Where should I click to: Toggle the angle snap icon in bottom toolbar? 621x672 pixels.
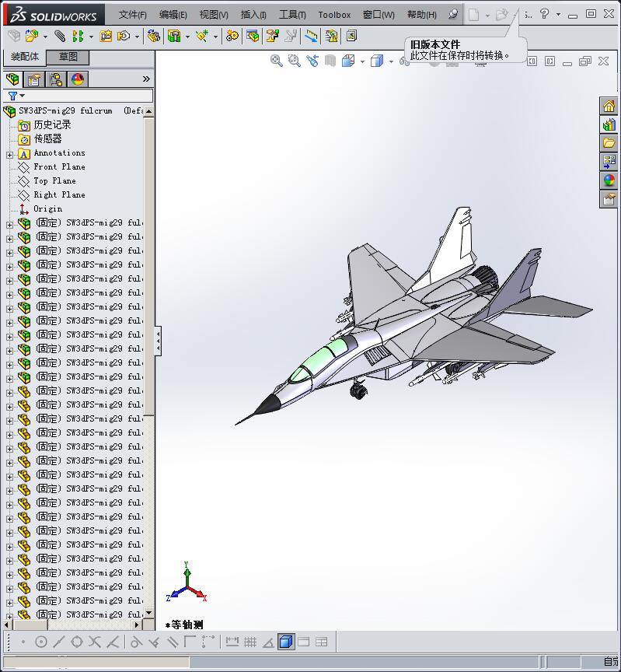pyautogui.click(x=268, y=642)
